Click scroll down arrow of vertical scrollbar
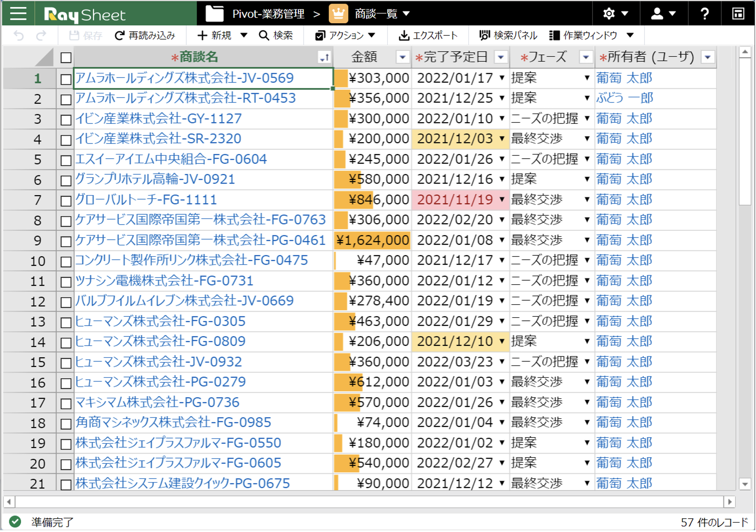The image size is (756, 532). 745,484
